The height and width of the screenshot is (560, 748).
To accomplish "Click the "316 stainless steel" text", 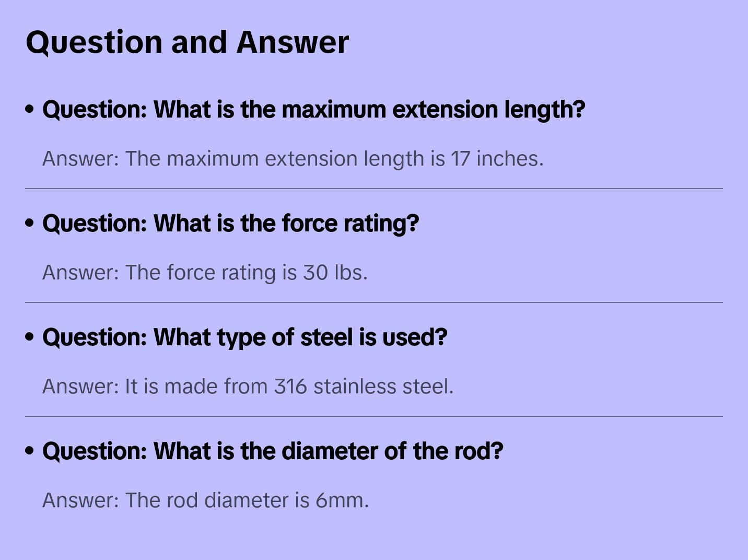I will (x=363, y=387).
